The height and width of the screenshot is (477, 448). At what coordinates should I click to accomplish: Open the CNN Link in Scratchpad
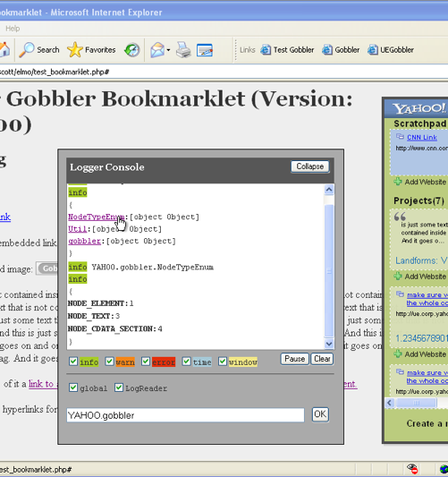[422, 138]
